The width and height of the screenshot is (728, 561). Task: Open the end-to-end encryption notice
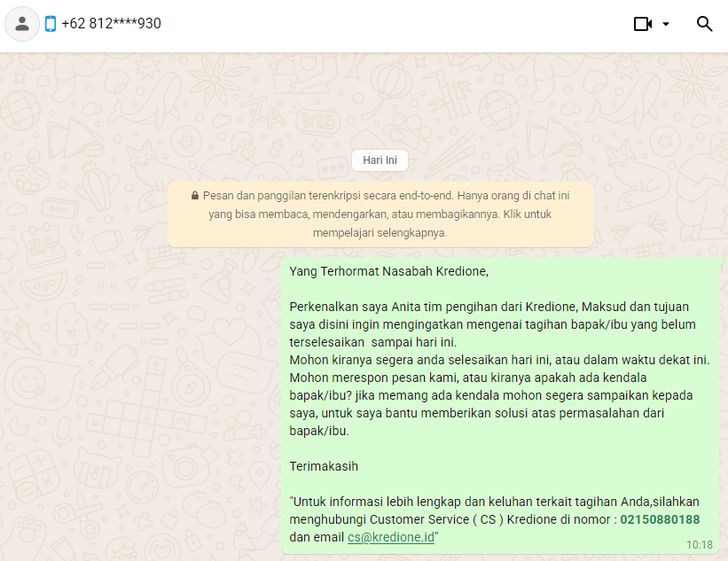coord(380,214)
